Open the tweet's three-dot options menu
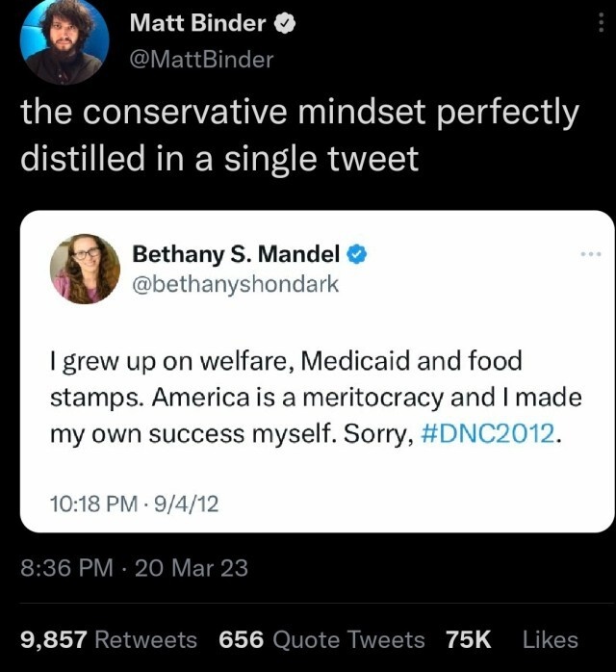Screen dimensions: 616x672 click(x=601, y=22)
